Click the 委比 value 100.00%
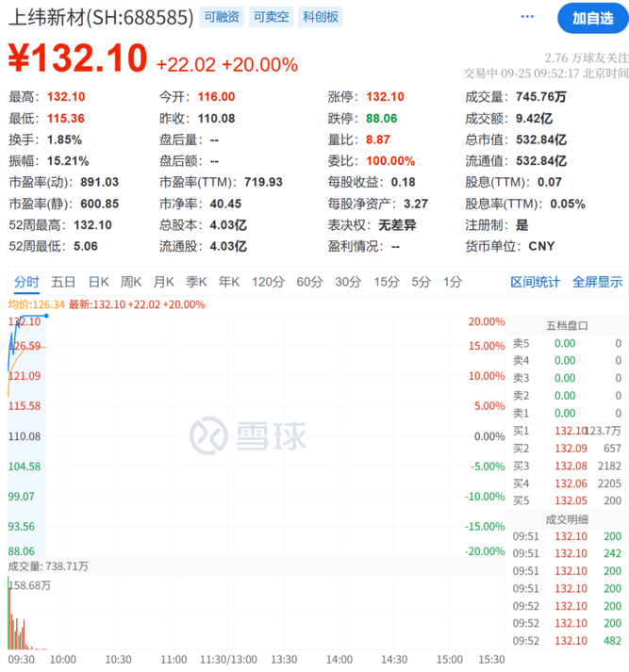629x672 pixels. [x=390, y=161]
